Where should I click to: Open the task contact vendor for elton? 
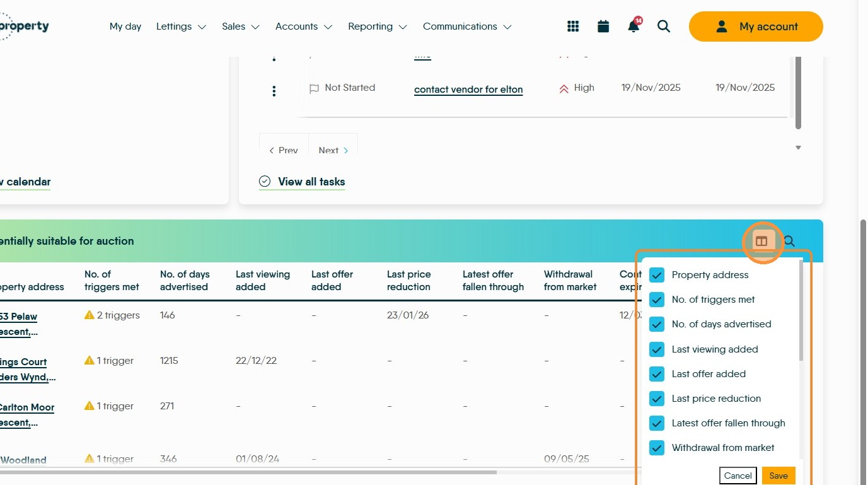click(x=468, y=89)
